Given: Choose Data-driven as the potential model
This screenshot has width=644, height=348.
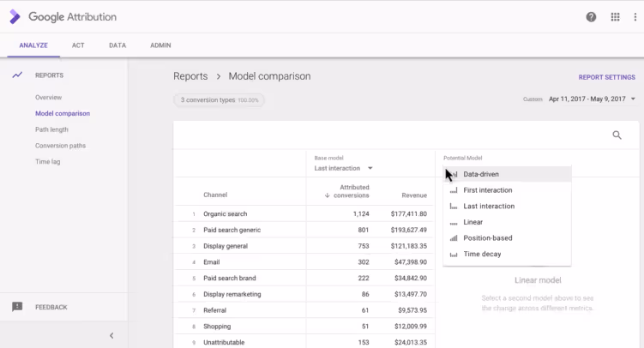Looking at the screenshot, I should (508, 174).
